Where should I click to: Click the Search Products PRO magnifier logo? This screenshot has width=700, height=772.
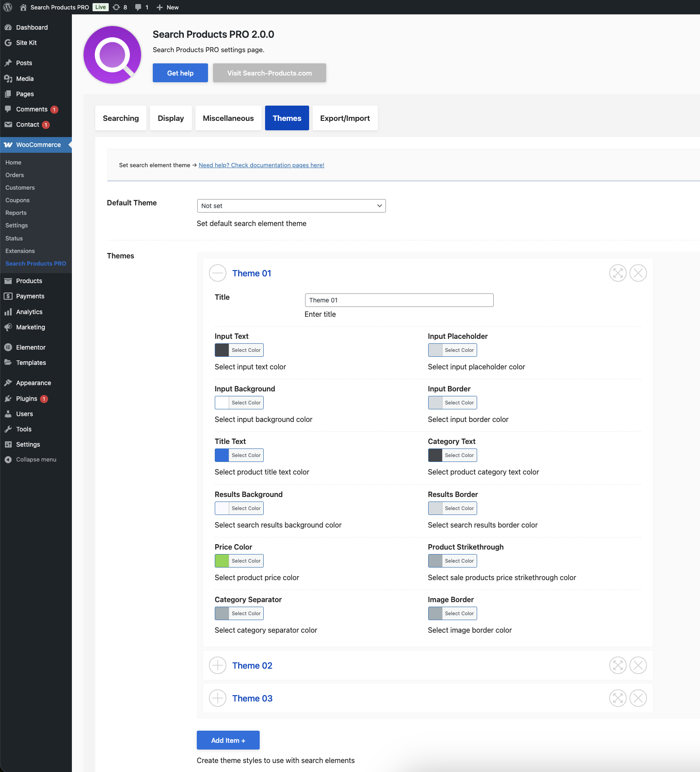pyautogui.click(x=112, y=55)
